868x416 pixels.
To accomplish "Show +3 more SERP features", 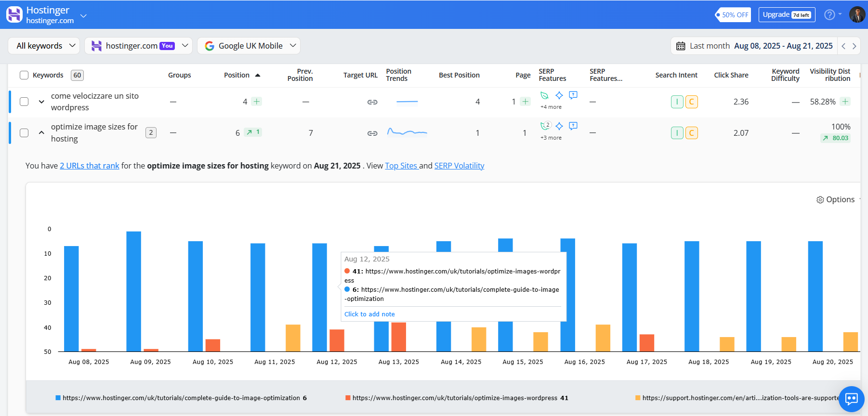I will pos(551,138).
